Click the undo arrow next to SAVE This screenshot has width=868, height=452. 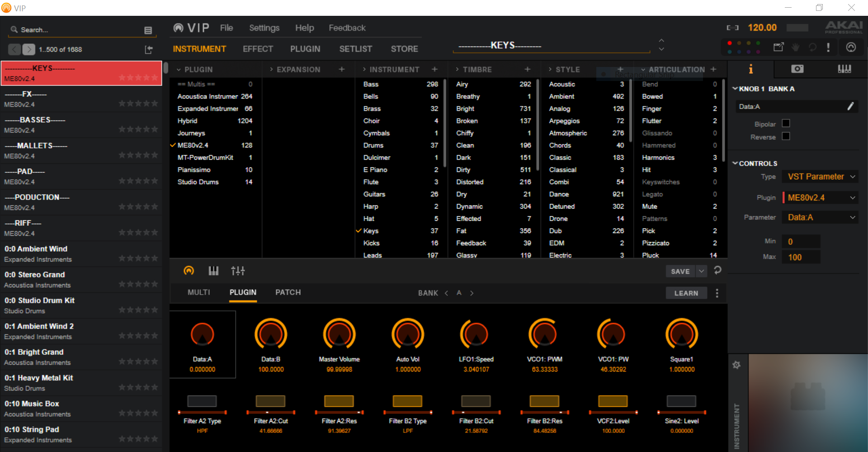click(x=717, y=270)
